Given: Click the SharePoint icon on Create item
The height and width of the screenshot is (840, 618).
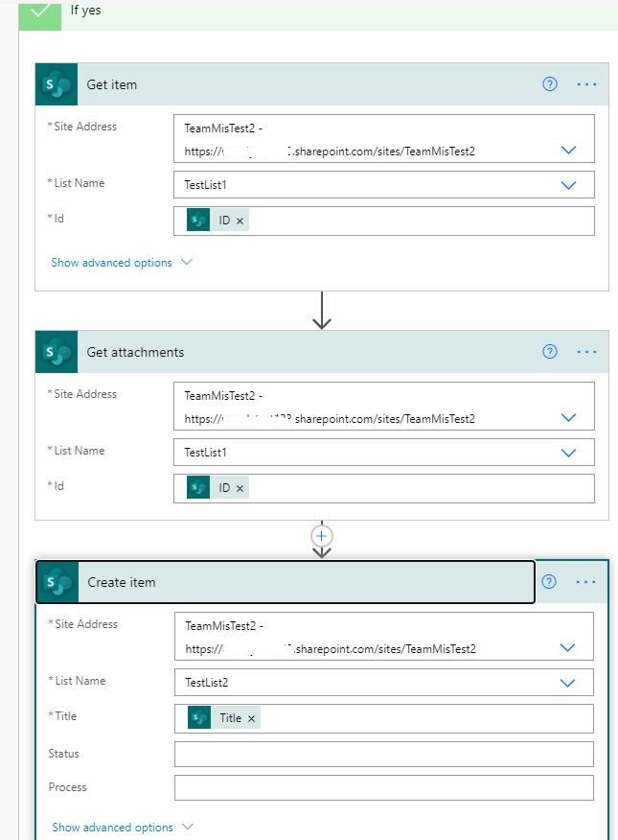Looking at the screenshot, I should coord(57,582).
